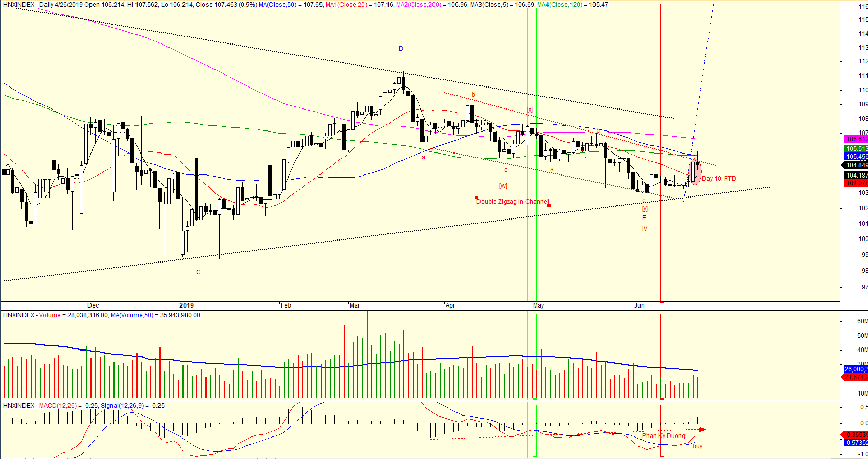
Task: Select the 'E' wave label below June low
Action: [644, 218]
